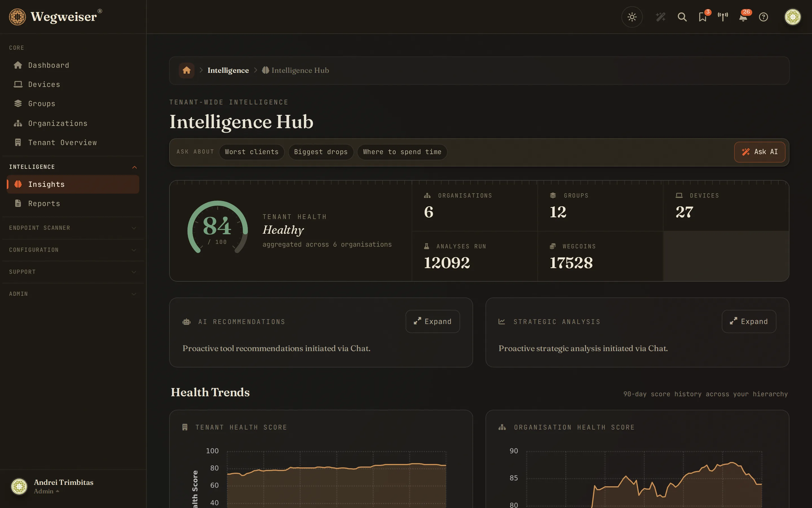Screen dimensions: 812x508
Task: Expand the Strategic Analysis card
Action: 749,321
